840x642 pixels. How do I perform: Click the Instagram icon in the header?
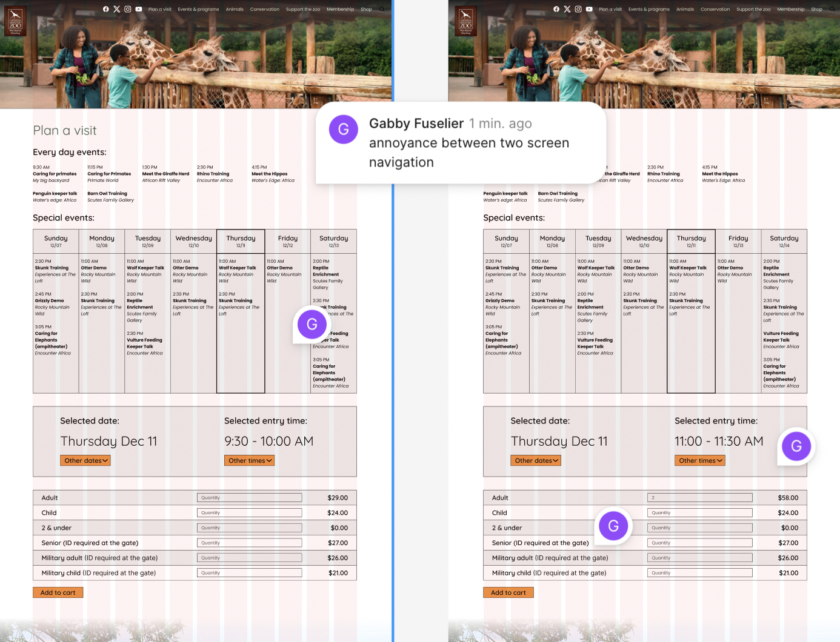click(127, 8)
